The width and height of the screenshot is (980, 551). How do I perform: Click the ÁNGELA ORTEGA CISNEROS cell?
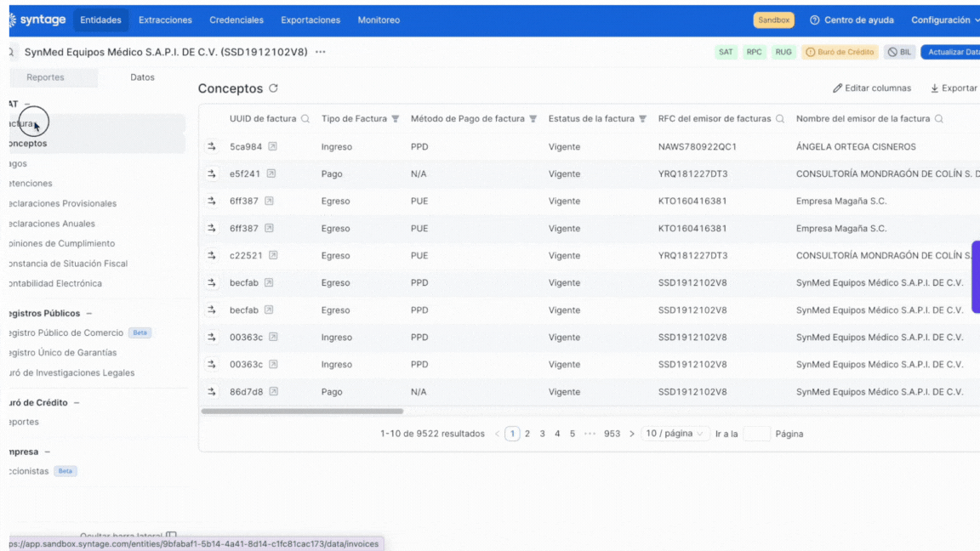click(x=856, y=147)
